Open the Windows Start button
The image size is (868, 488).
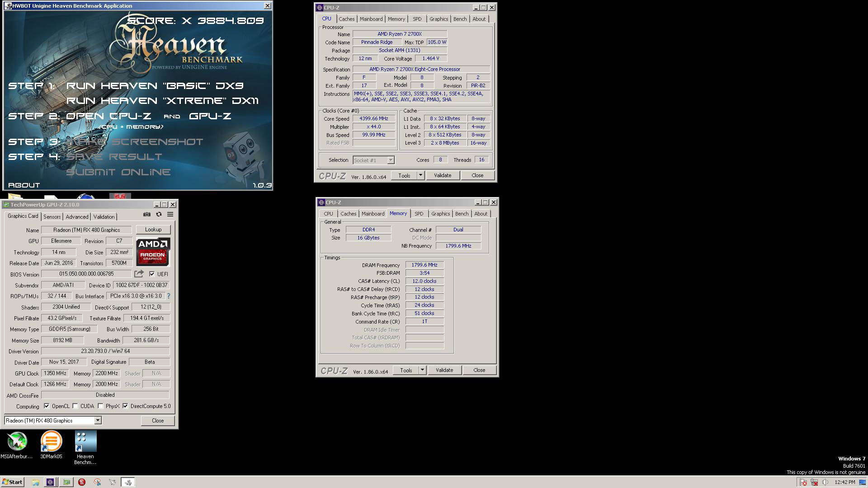pos(12,482)
